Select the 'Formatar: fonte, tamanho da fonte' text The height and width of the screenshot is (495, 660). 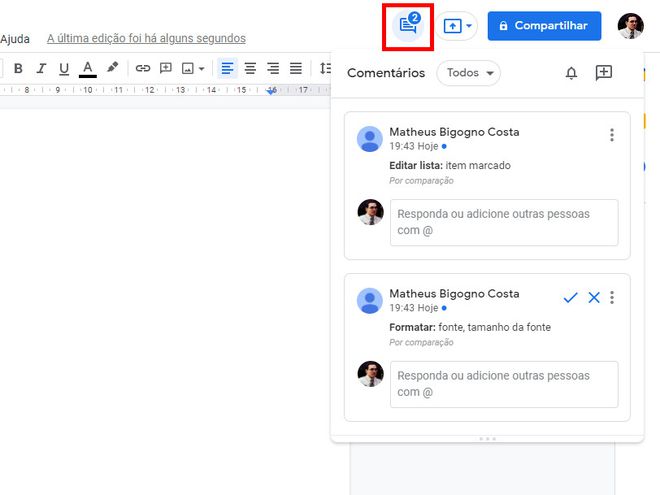[470, 327]
